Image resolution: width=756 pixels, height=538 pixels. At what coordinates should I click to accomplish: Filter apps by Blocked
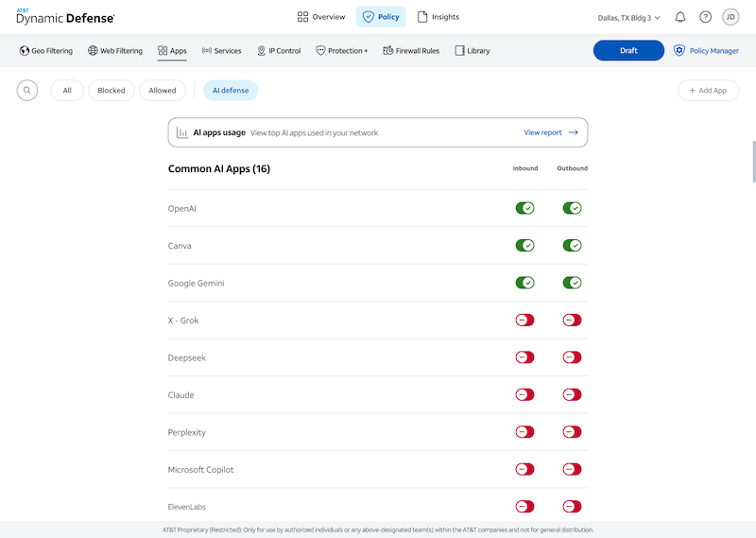[x=112, y=90]
